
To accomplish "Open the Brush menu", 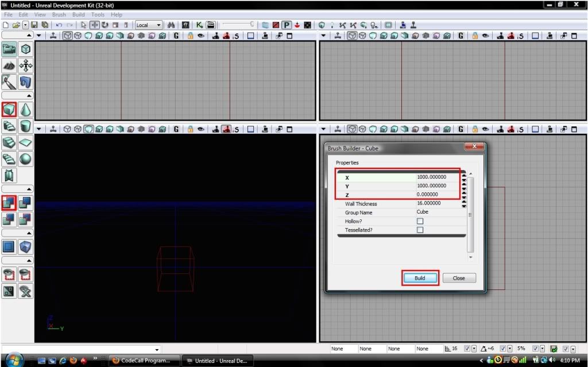I will pyautogui.click(x=59, y=14).
